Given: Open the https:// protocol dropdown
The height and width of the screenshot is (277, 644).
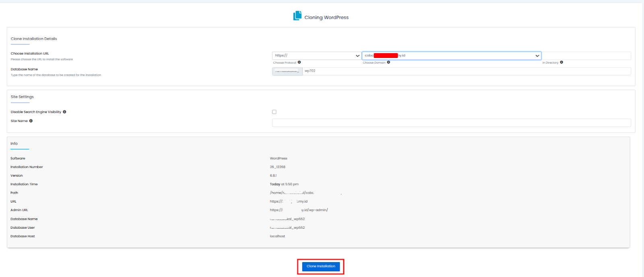Looking at the screenshot, I should coord(316,56).
